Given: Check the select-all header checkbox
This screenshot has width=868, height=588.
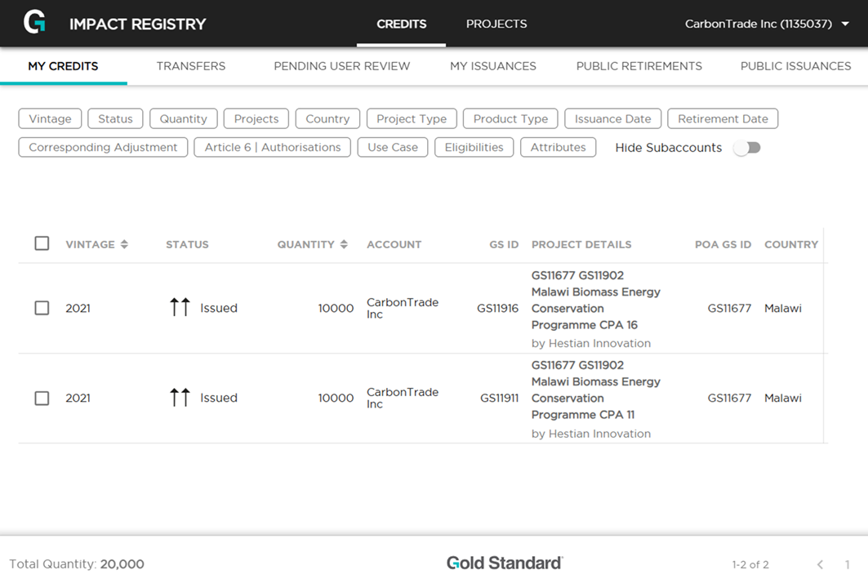Looking at the screenshot, I should tap(42, 243).
